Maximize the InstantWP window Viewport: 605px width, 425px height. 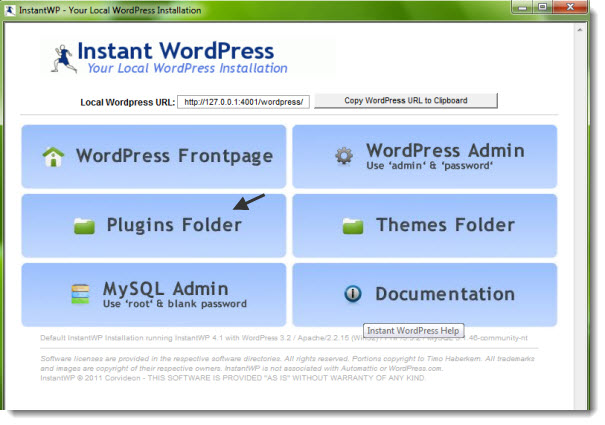pos(542,7)
